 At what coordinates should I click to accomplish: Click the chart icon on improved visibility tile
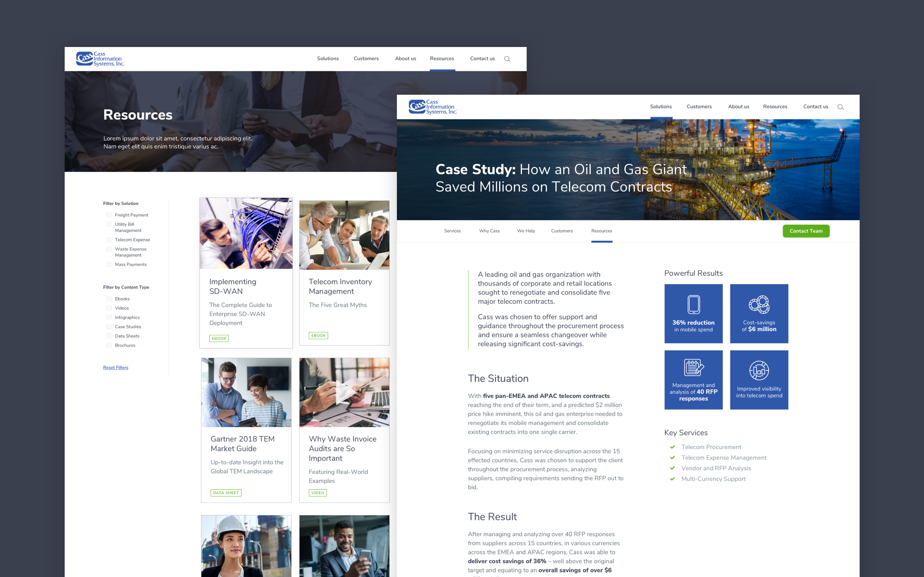coord(759,371)
